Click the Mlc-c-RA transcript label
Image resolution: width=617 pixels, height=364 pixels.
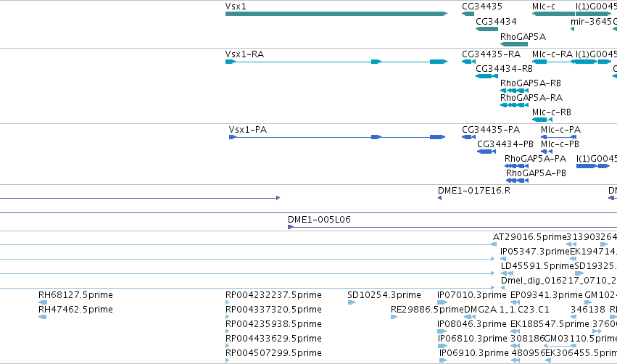[552, 54]
